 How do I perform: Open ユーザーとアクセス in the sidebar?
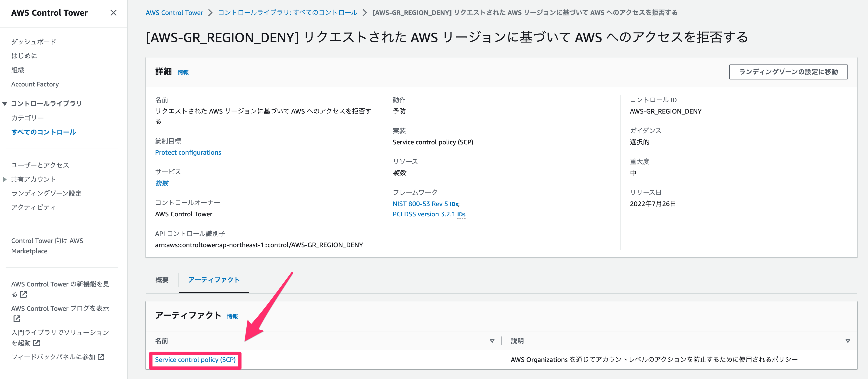point(40,165)
